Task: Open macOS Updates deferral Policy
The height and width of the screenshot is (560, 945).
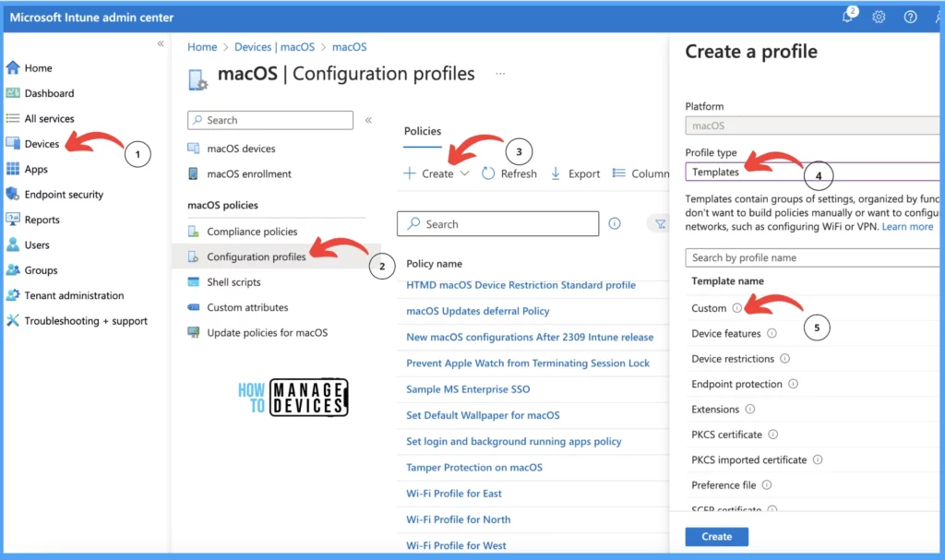Action: [478, 311]
